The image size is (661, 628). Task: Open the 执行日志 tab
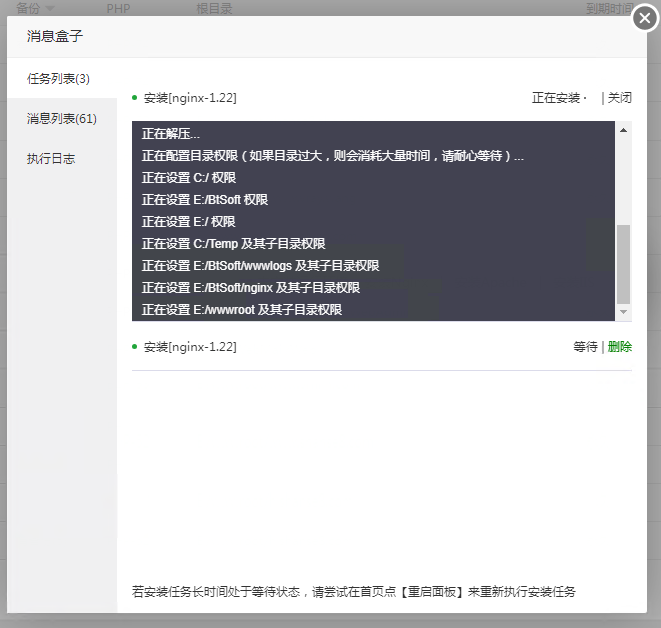click(x=51, y=158)
